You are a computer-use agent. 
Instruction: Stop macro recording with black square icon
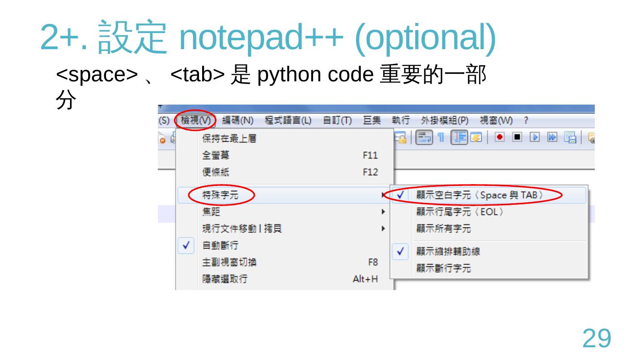click(517, 138)
